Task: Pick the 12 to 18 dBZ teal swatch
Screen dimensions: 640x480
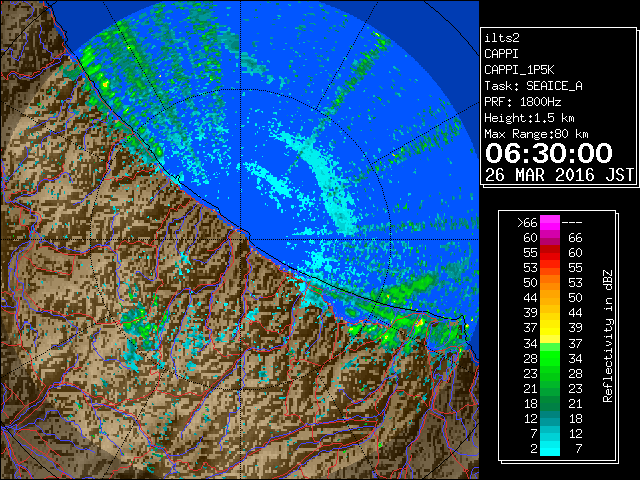Action: (550, 418)
